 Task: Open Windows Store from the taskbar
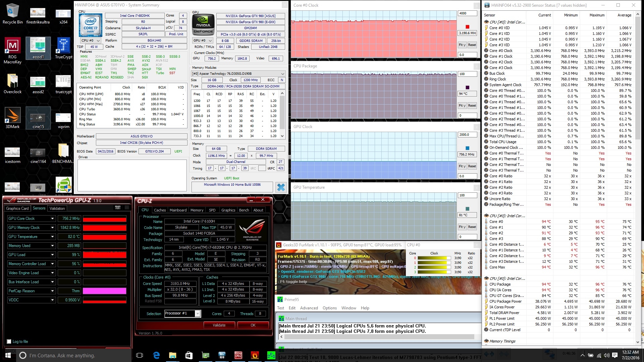click(189, 355)
